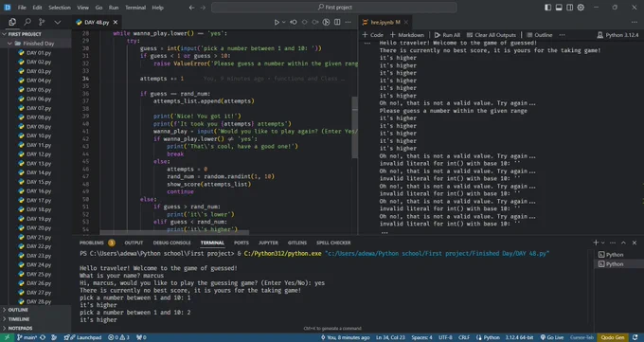Image resolution: width=644 pixels, height=342 pixels.
Task: Expand the TIMELINE section
Action: (x=36, y=319)
